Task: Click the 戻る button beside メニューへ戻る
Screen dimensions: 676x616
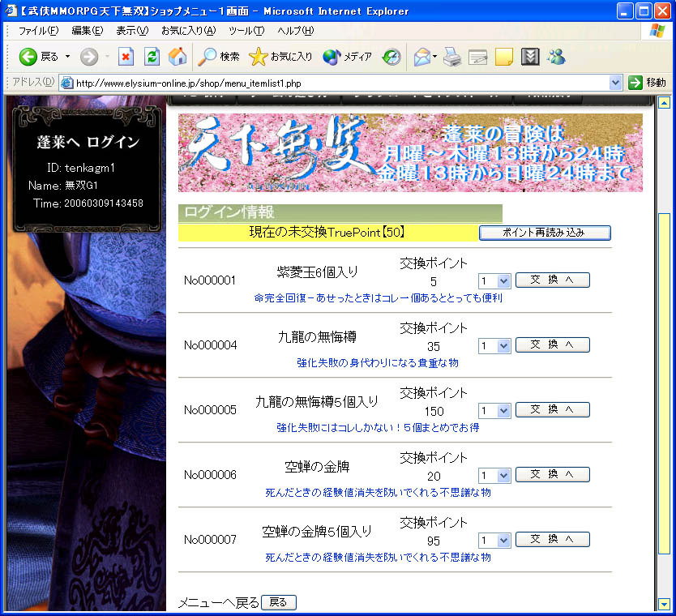Action: [x=278, y=602]
